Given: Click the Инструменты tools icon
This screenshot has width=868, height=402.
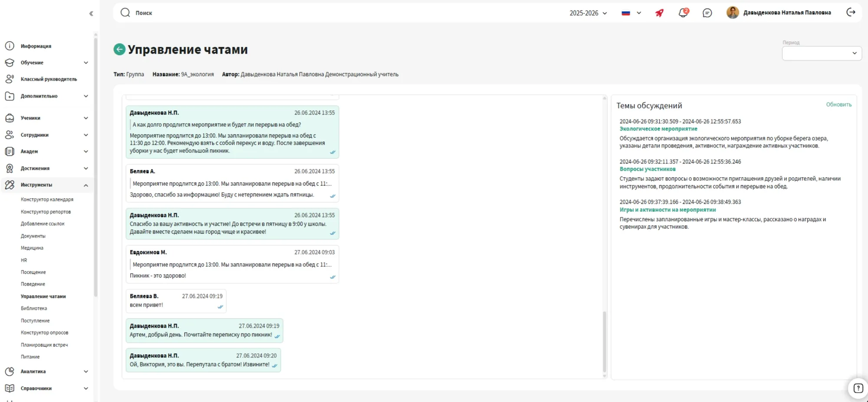Looking at the screenshot, I should tap(10, 185).
